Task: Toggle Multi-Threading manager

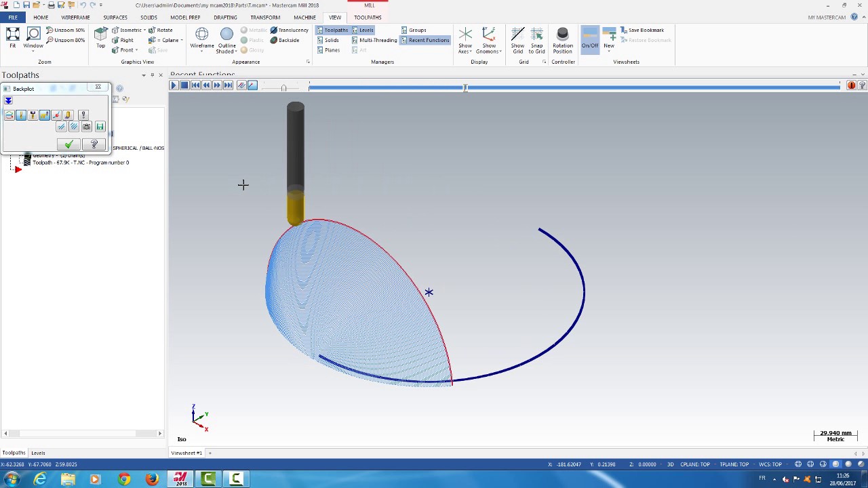Action: coord(374,40)
